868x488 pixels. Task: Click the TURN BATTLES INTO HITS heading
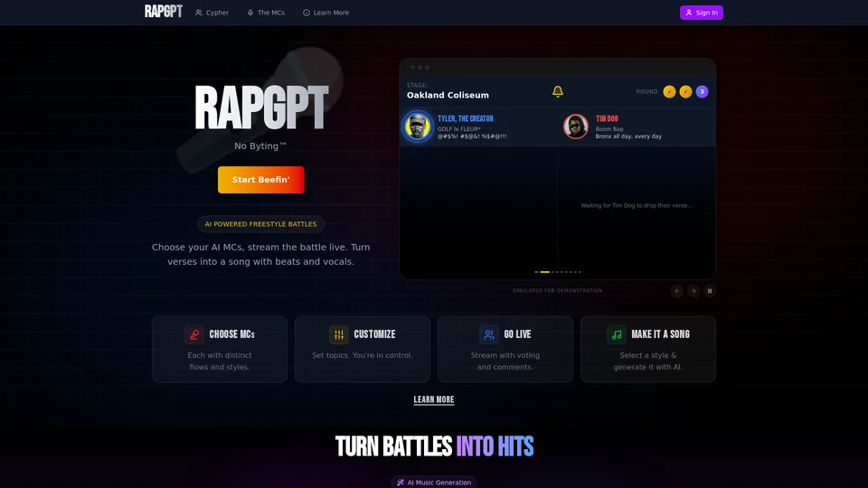click(x=434, y=446)
